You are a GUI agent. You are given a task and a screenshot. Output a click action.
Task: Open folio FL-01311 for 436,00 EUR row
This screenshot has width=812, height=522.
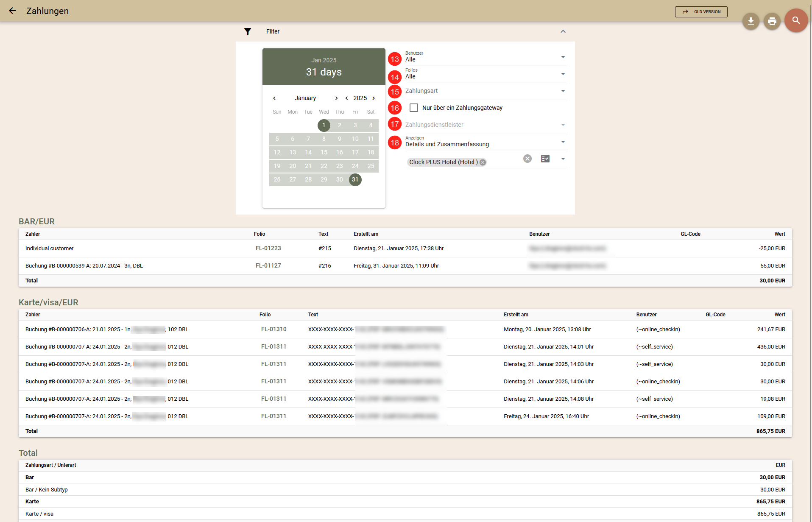[x=273, y=347]
